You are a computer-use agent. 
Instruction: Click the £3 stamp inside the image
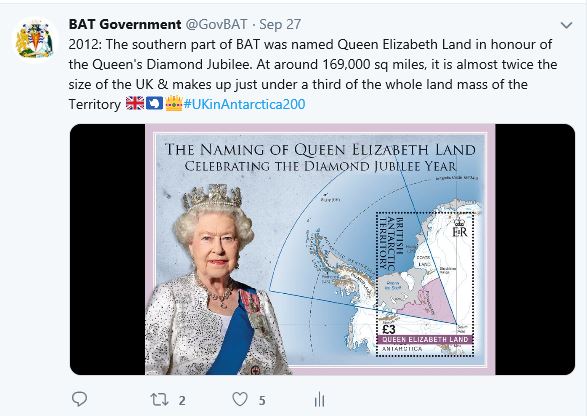click(425, 284)
